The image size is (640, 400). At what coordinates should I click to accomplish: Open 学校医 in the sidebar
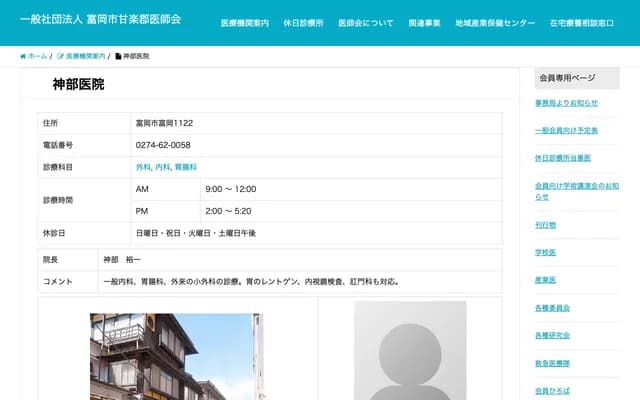[x=545, y=252]
